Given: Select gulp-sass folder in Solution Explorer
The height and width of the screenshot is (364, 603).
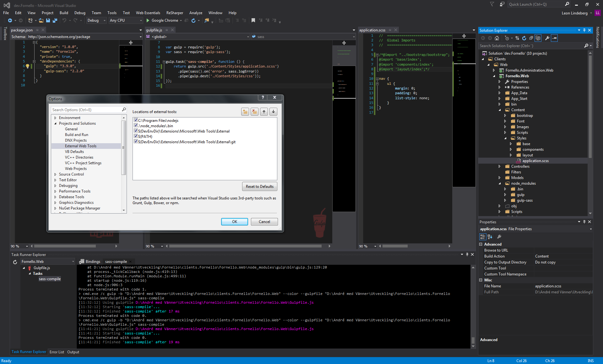Looking at the screenshot, I should pyautogui.click(x=524, y=200).
